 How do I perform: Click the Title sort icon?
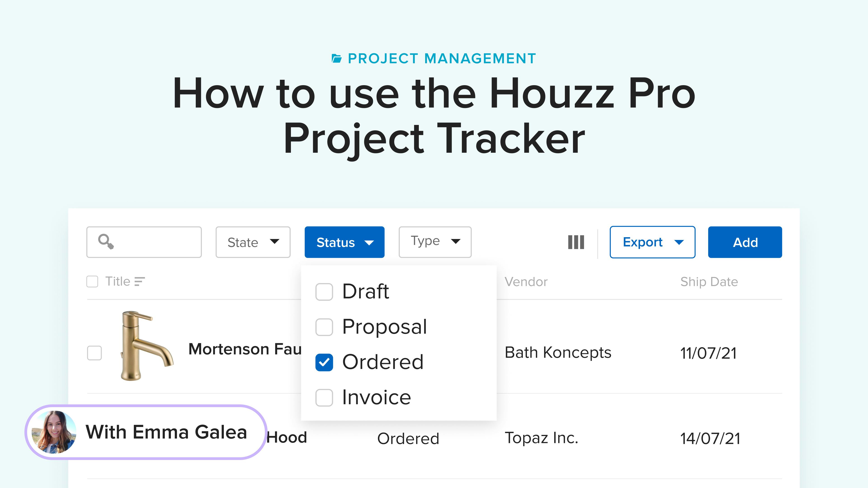click(139, 282)
